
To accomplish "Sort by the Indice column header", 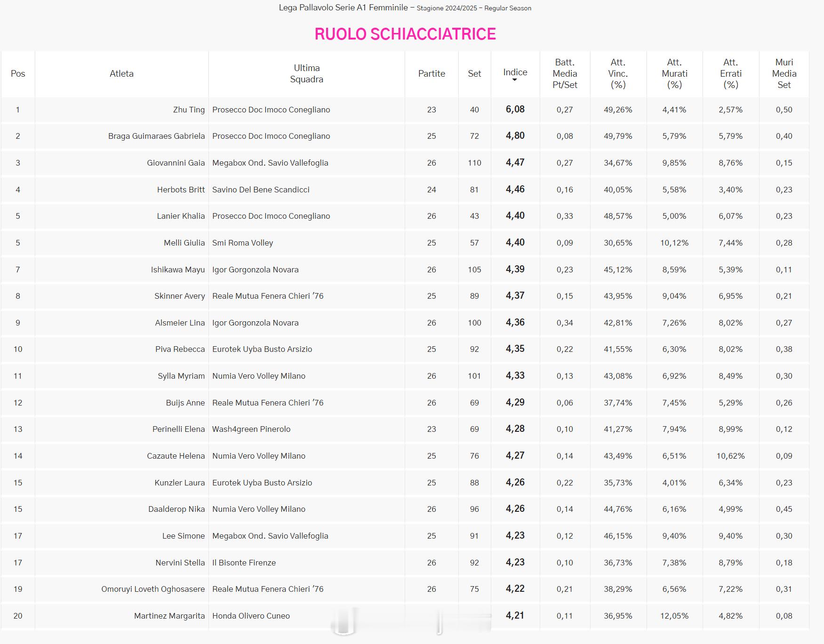I will click(x=515, y=73).
